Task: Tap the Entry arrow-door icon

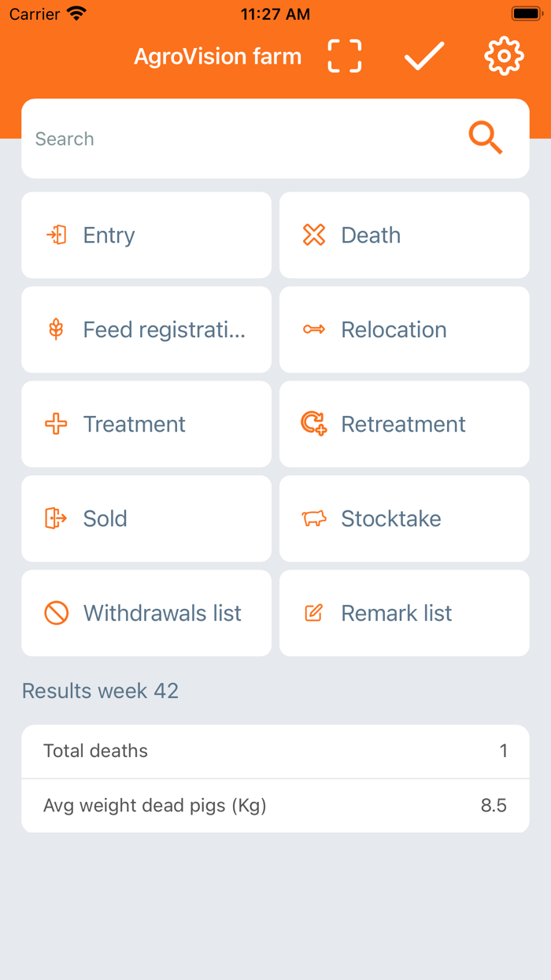Action: pos(56,235)
